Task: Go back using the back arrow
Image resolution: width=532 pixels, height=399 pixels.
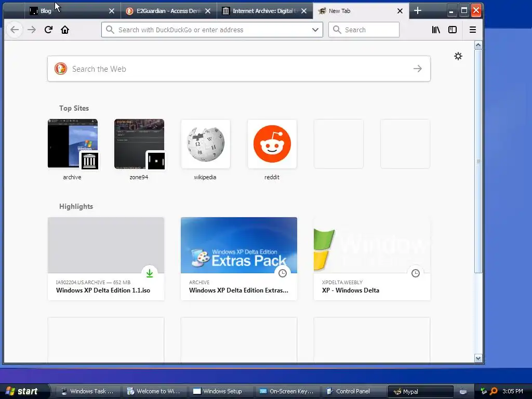Action: click(x=14, y=30)
